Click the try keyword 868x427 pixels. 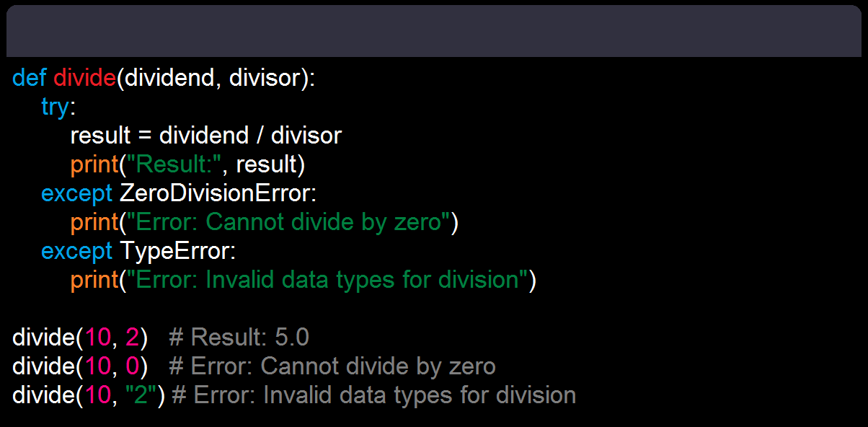[x=56, y=107]
